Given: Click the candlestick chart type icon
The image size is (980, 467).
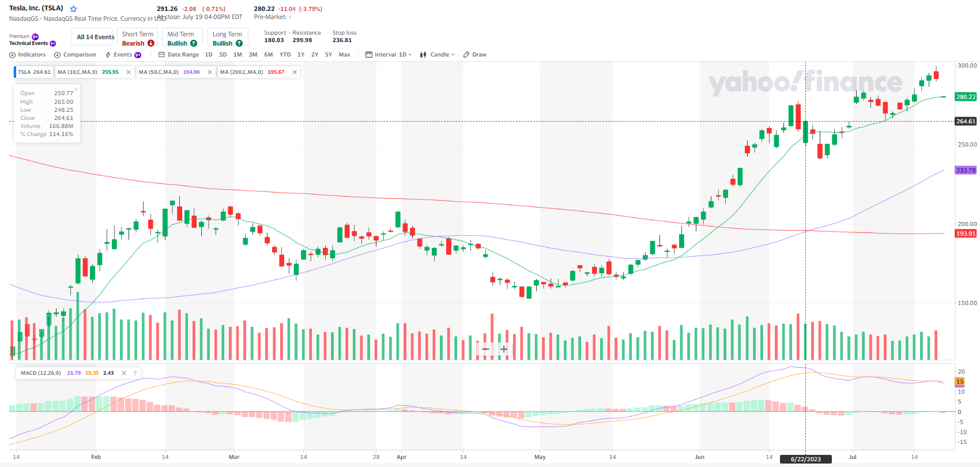Looking at the screenshot, I should (423, 55).
